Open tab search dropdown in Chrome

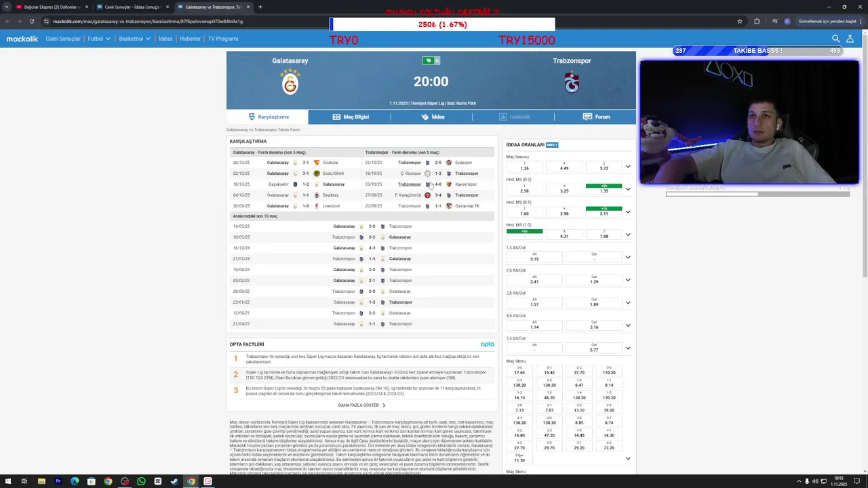[7, 7]
